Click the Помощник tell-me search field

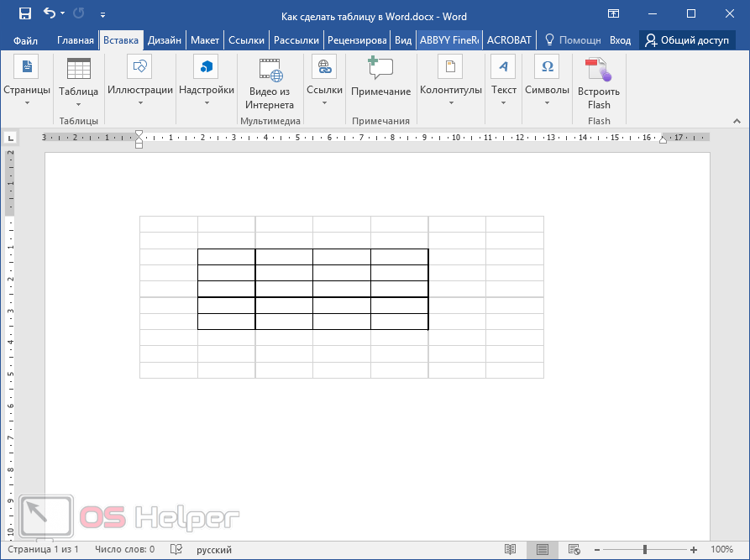click(574, 40)
